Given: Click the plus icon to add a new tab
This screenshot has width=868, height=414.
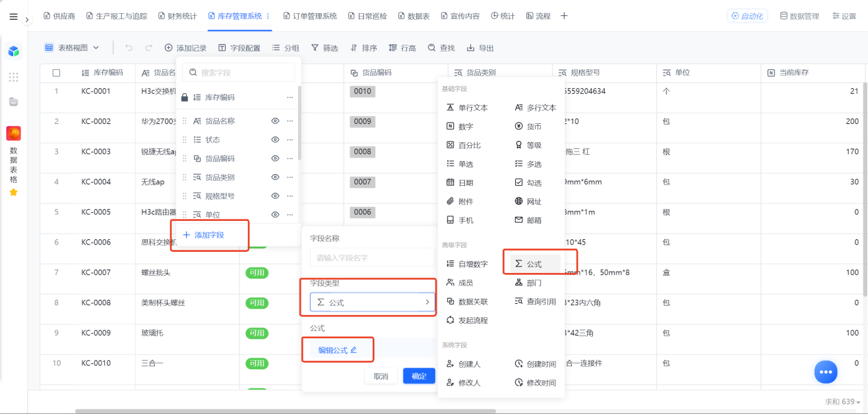Looking at the screenshot, I should coord(564,16).
